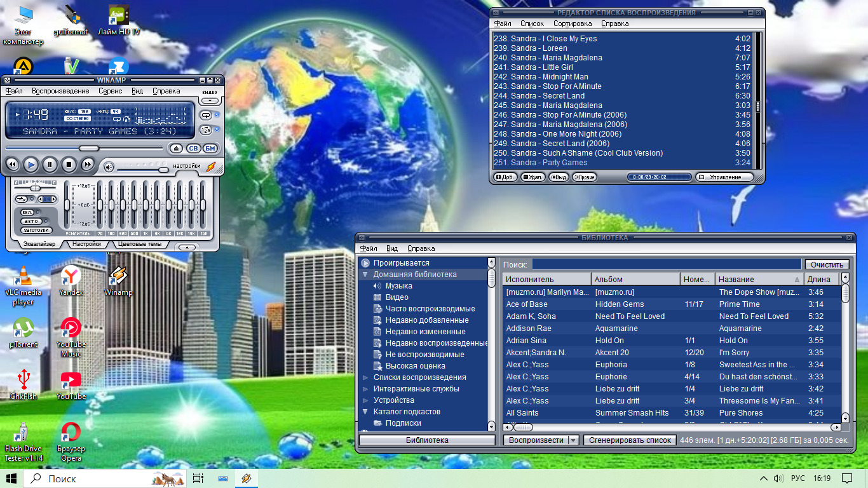868x488 pixels.
Task: Open Видео in library tree
Action: 397,297
